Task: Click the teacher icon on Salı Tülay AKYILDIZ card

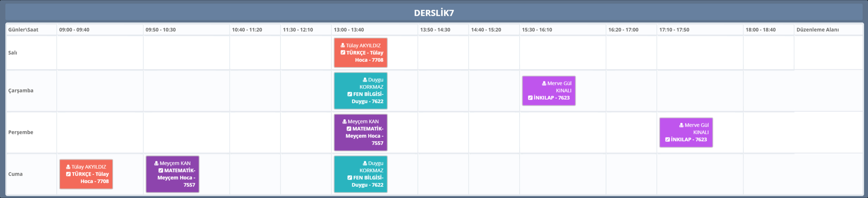Action: 343,45
